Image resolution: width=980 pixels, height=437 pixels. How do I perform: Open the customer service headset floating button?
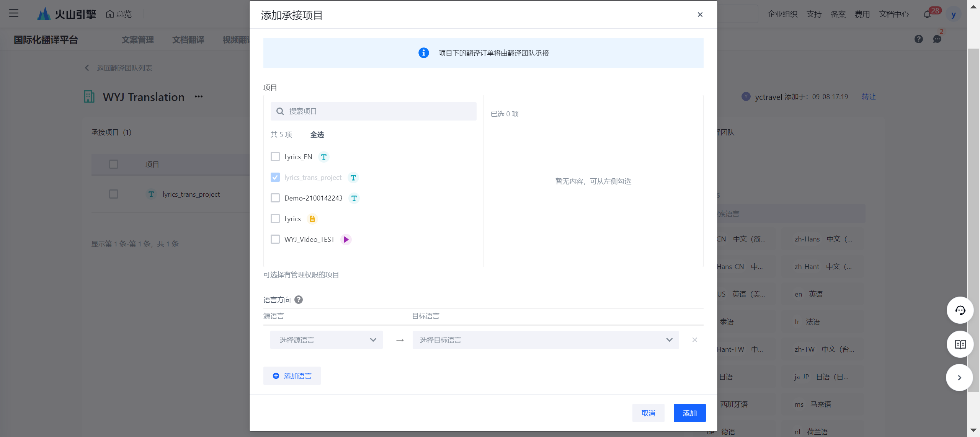(960, 310)
